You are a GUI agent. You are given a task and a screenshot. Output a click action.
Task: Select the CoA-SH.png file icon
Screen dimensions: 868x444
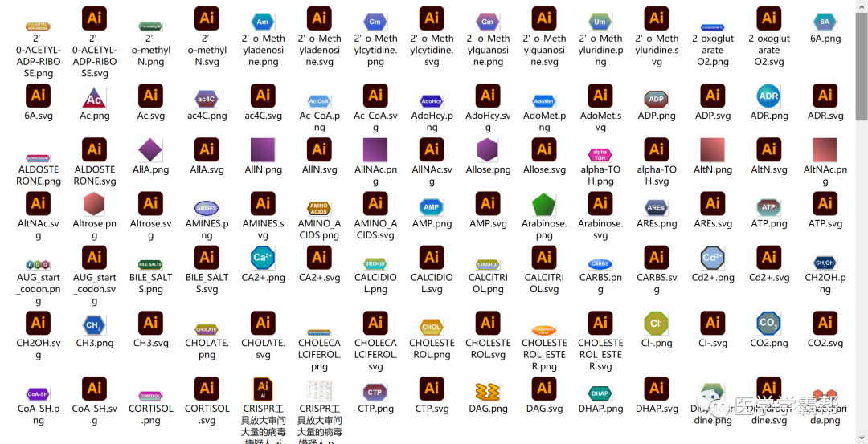[x=39, y=393]
